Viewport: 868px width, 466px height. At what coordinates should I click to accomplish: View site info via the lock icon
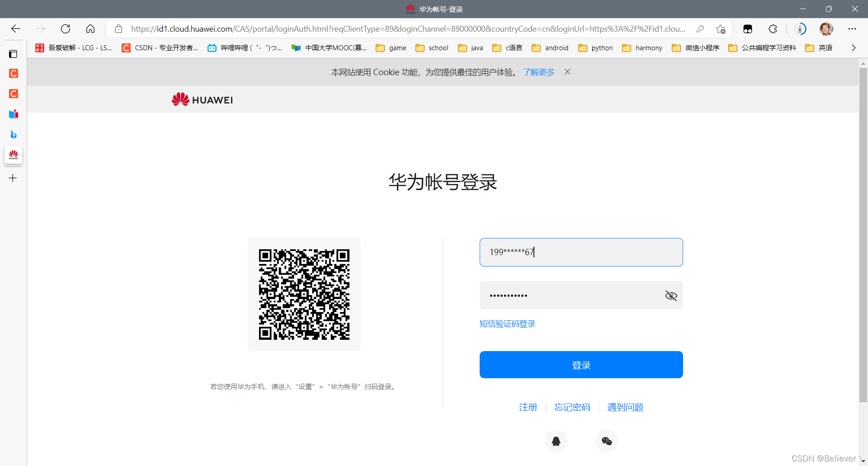pyautogui.click(x=118, y=29)
